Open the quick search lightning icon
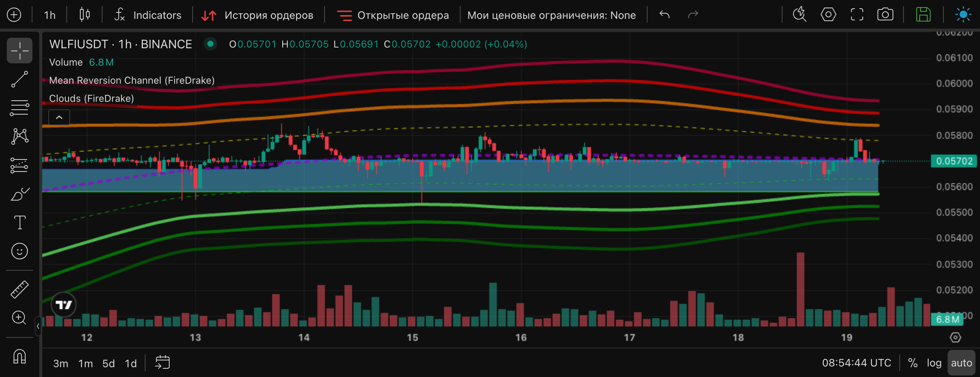980x377 pixels. [799, 15]
